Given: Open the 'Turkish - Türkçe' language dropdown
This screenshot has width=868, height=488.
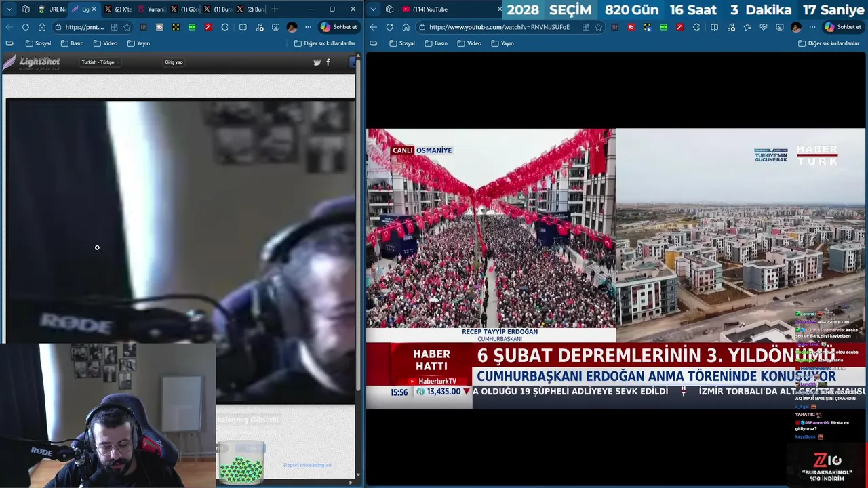Looking at the screenshot, I should [x=100, y=62].
